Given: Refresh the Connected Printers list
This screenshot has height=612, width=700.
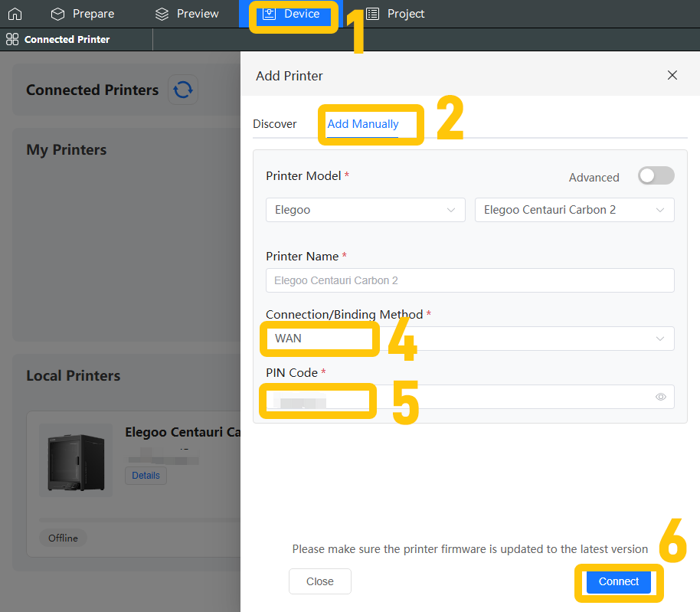Looking at the screenshot, I should pos(183,90).
